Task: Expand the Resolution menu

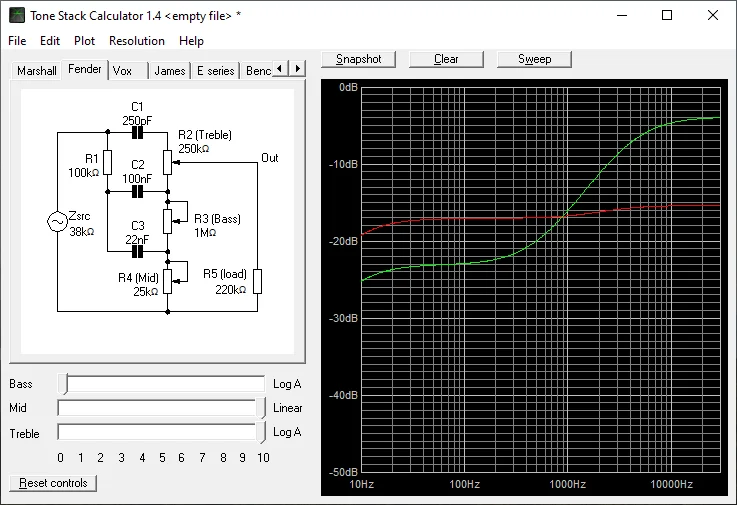Action: (x=137, y=41)
